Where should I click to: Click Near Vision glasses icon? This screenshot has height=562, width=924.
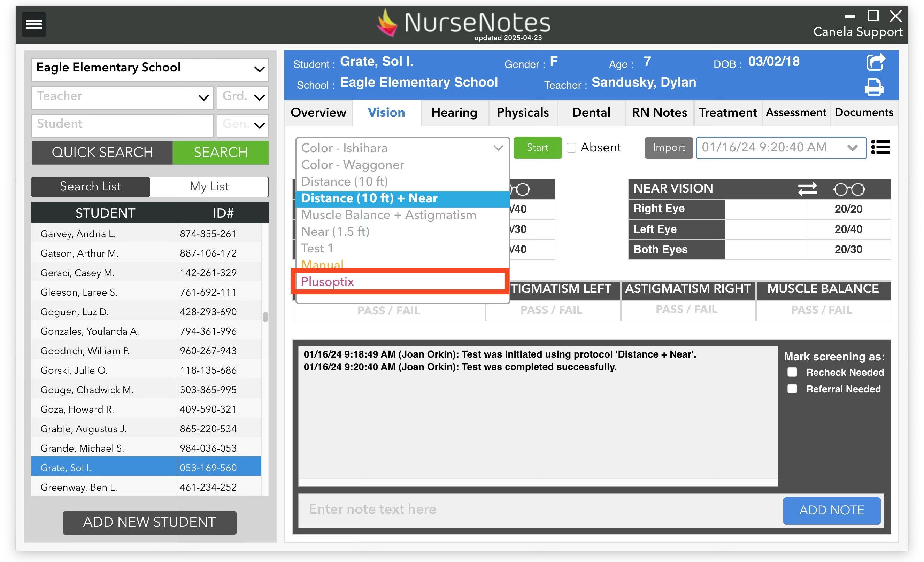tap(849, 189)
